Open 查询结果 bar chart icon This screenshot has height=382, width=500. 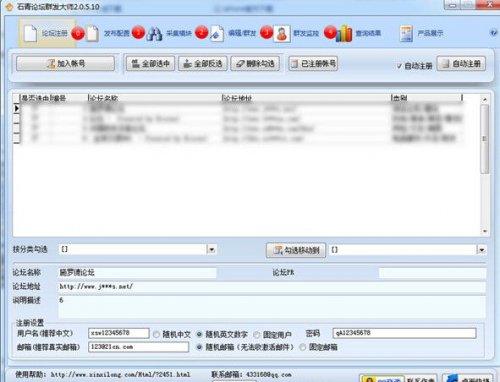pos(344,34)
